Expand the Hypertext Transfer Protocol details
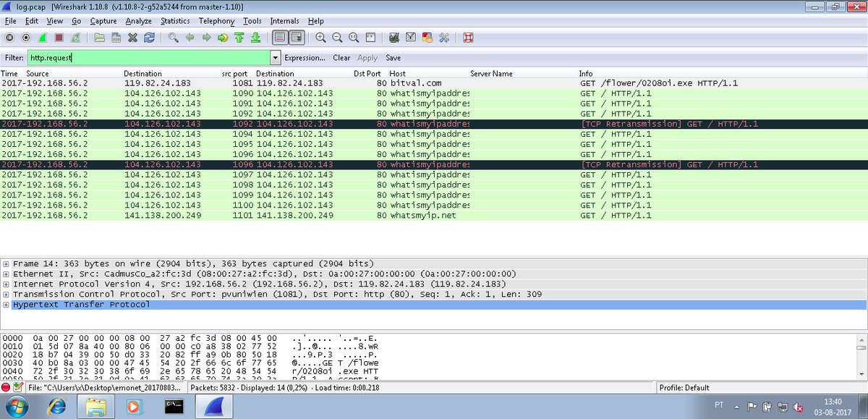The width and height of the screenshot is (868, 419). (8, 304)
